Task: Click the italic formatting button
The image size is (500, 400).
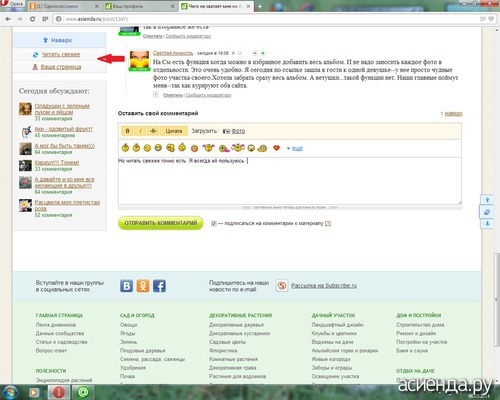Action: pos(140,131)
